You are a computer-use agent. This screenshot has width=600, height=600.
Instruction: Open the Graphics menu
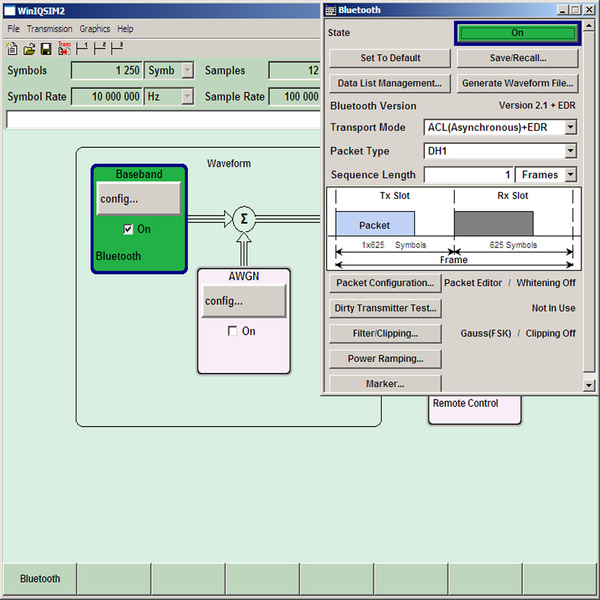pos(95,29)
